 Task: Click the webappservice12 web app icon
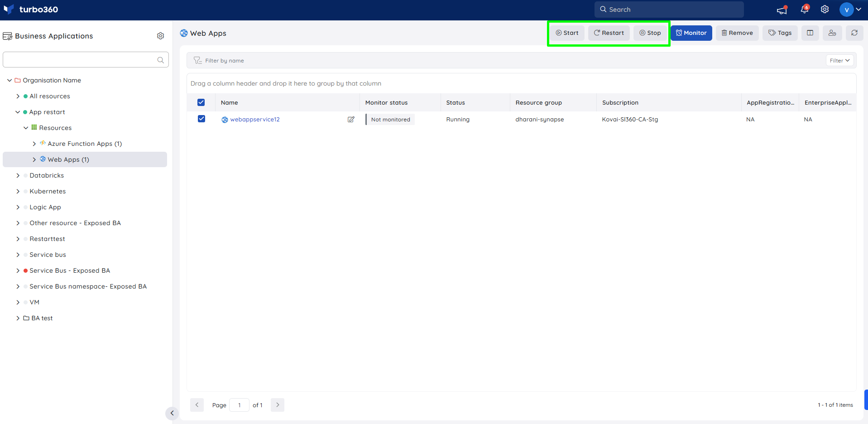click(225, 120)
